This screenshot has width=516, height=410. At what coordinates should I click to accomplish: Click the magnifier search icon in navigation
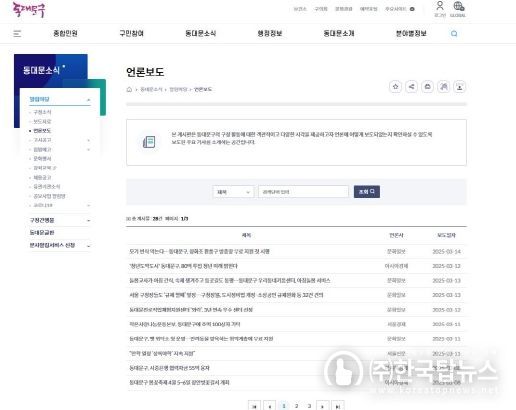[x=454, y=34]
